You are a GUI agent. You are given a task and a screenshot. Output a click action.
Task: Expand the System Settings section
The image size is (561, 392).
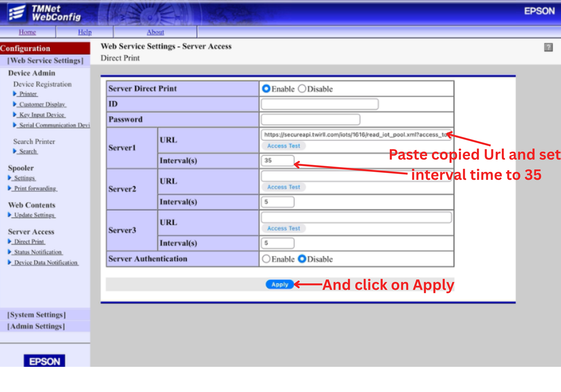click(x=36, y=315)
